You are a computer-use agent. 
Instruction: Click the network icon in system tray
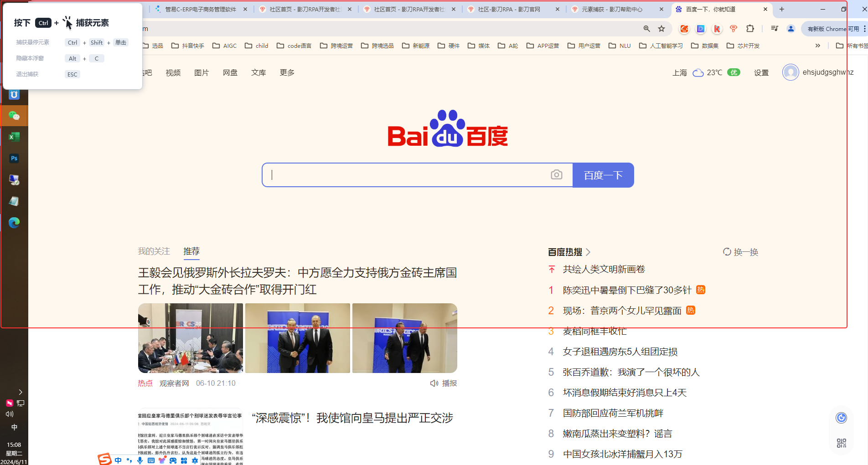point(21,403)
